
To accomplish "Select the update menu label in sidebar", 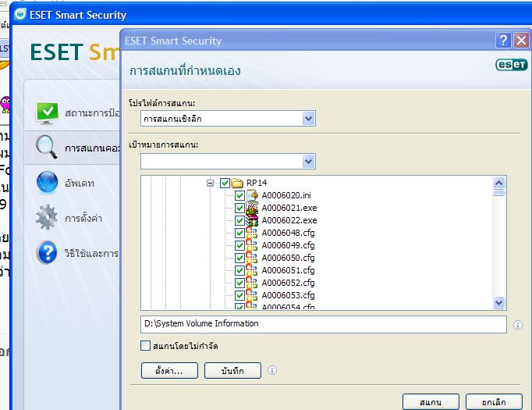I will 80,184.
